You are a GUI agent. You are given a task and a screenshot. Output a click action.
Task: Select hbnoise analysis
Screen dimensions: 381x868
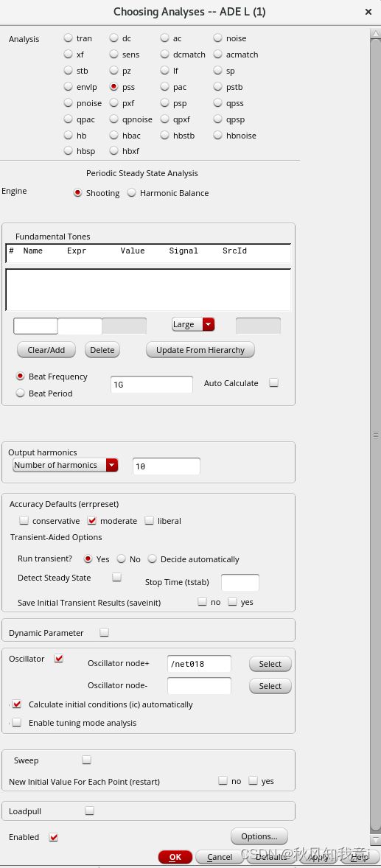217,135
